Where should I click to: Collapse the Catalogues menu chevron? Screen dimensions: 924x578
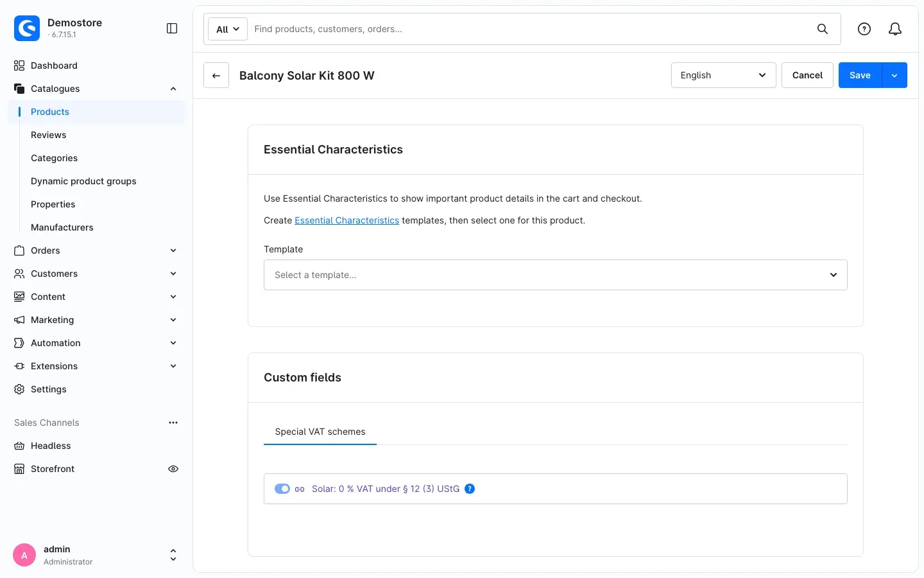[x=173, y=89]
